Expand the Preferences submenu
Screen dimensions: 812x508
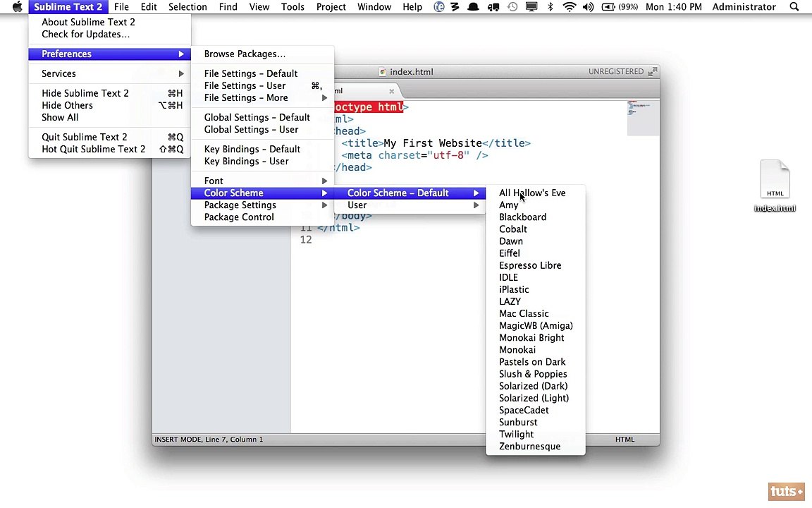110,54
